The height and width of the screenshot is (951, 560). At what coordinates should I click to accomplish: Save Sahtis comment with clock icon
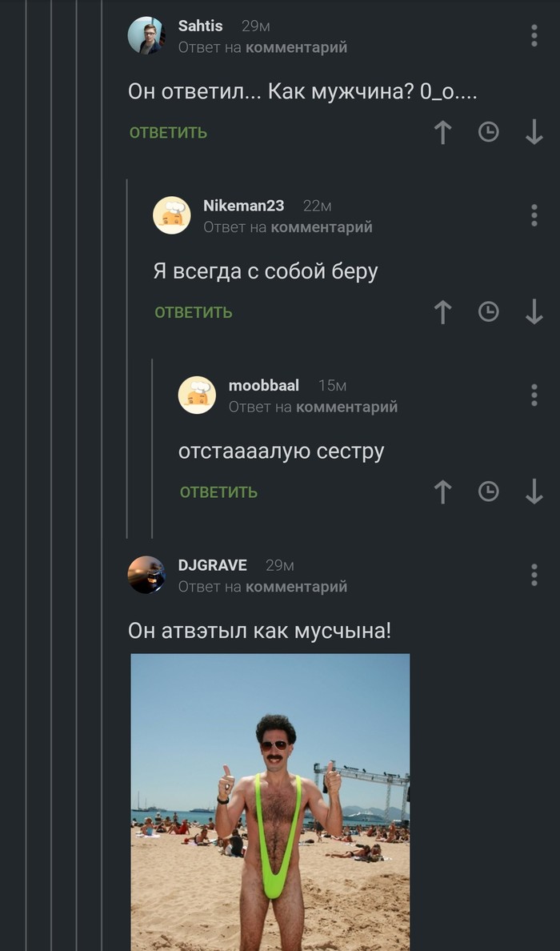489,131
